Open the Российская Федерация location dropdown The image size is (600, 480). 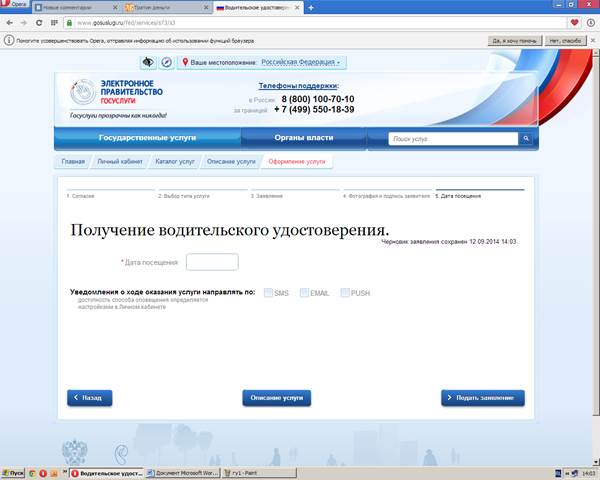pyautogui.click(x=301, y=62)
